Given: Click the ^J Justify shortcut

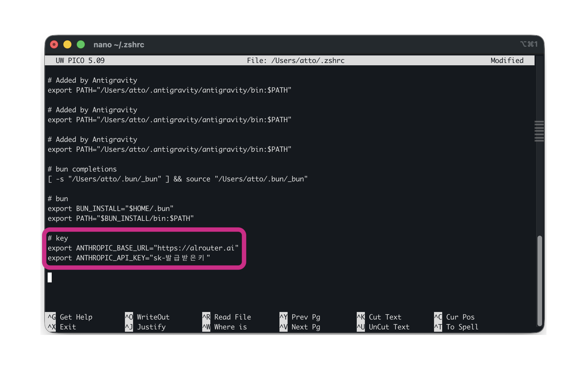Looking at the screenshot, I should 145,327.
